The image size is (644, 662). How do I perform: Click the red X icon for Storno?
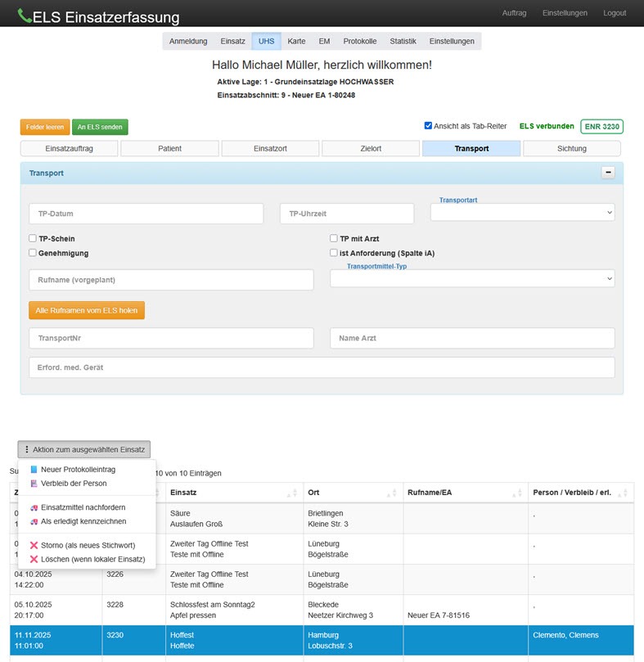[x=34, y=546]
